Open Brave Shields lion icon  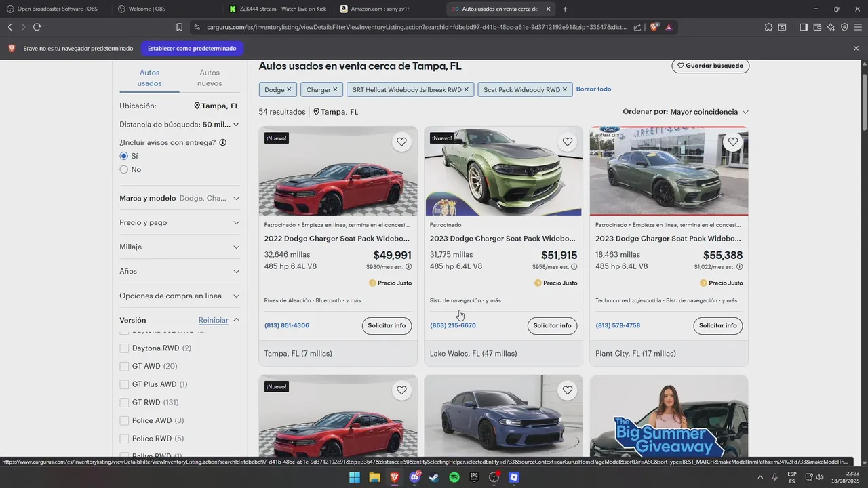[x=654, y=27]
